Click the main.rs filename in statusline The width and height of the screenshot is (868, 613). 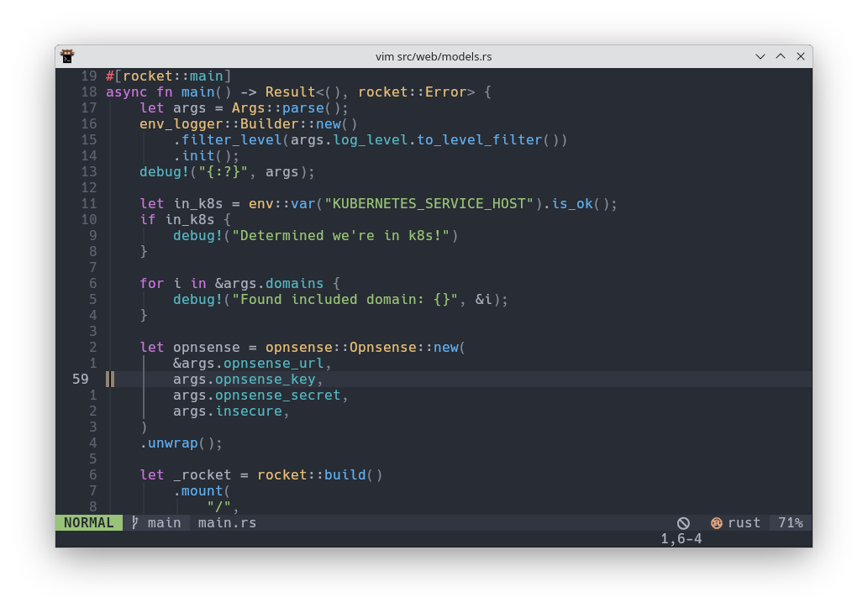(227, 523)
